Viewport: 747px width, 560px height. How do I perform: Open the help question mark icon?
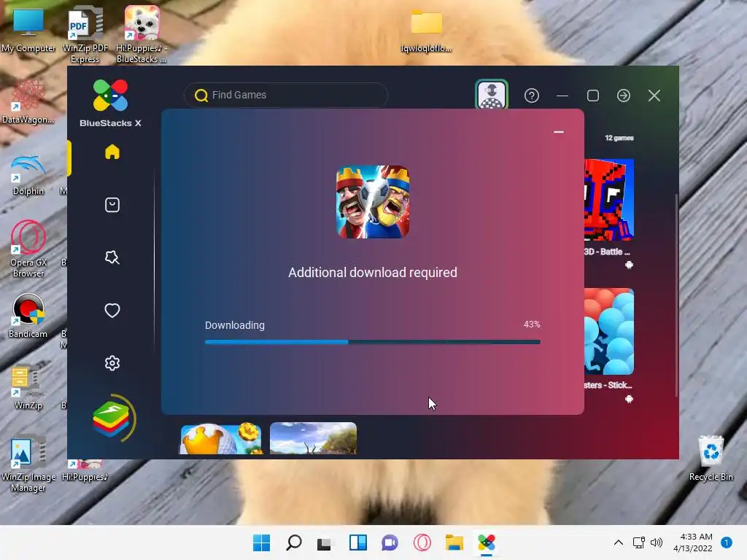pos(532,96)
